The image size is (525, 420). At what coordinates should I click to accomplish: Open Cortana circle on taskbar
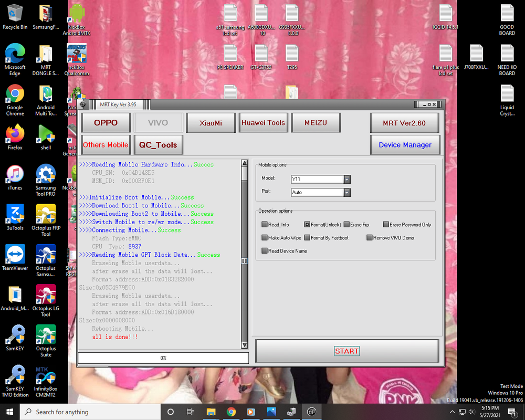coord(171,412)
